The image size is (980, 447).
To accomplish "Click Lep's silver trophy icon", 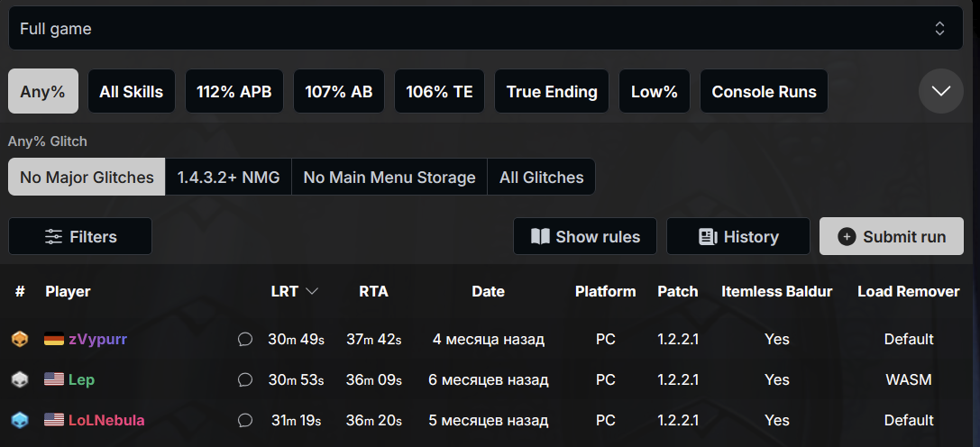I will pyautogui.click(x=20, y=380).
